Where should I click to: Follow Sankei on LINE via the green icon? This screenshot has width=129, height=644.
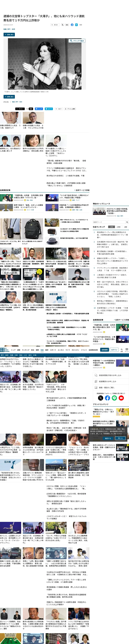point(114,398)
